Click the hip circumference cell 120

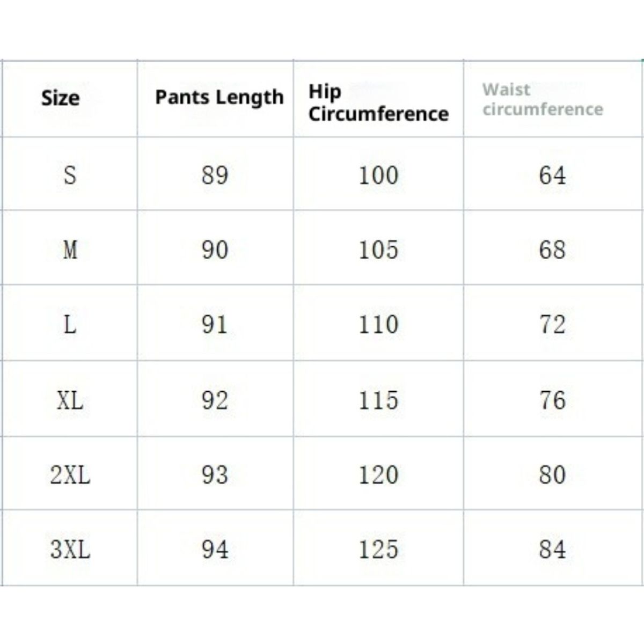coord(378,474)
